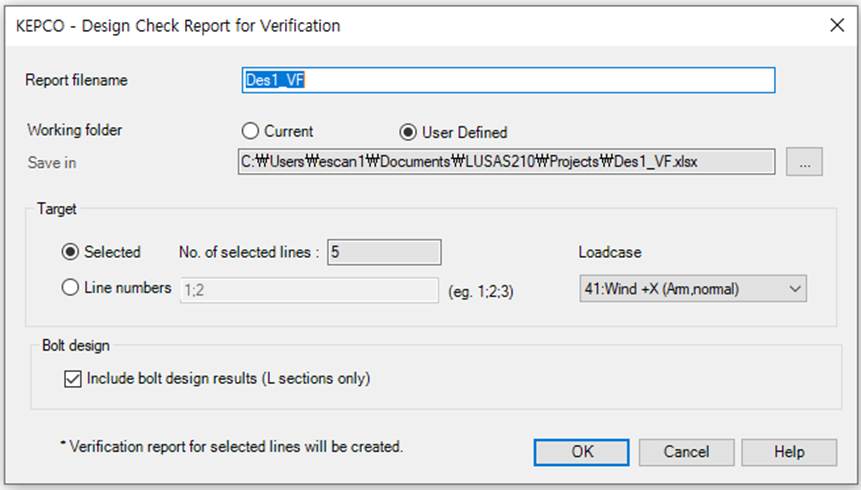Screen dimensions: 861x490
Task: Close the dialog with the X button
Action: pos(836,26)
